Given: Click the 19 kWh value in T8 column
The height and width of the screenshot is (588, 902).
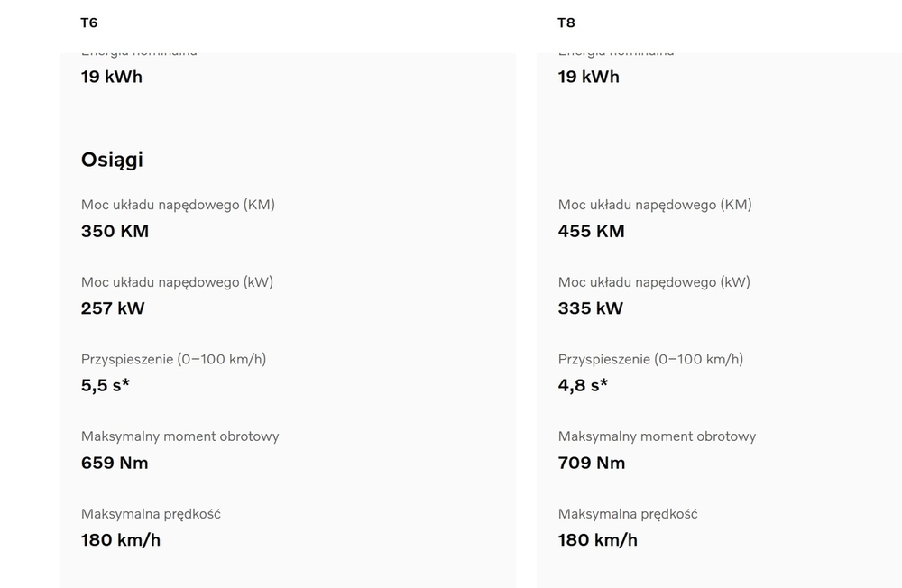Looking at the screenshot, I should click(x=588, y=77).
